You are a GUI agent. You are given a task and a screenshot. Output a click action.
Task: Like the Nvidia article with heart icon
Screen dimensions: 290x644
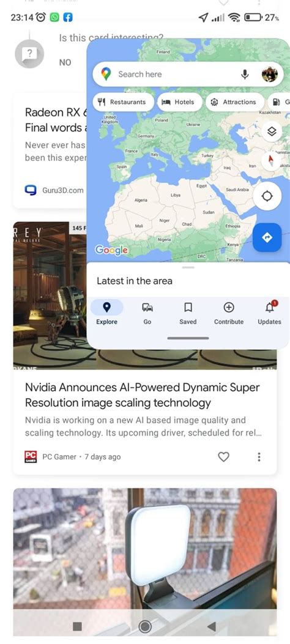[223, 457]
